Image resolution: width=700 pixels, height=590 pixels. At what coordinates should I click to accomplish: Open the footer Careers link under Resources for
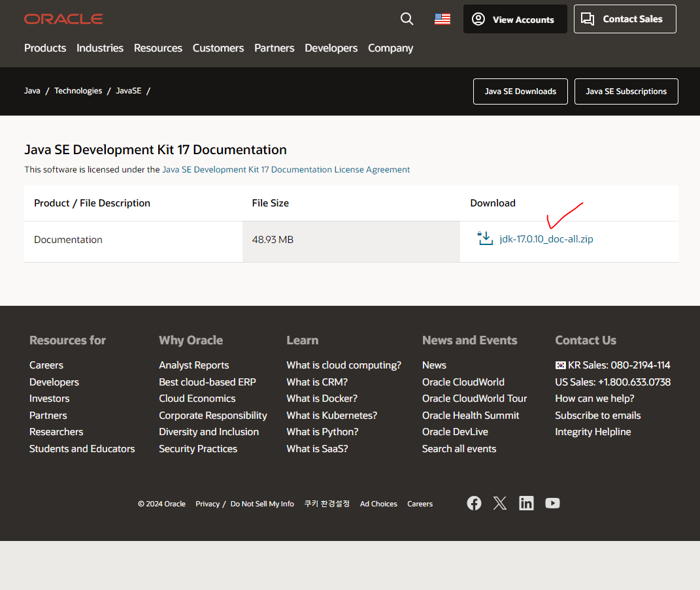point(46,365)
